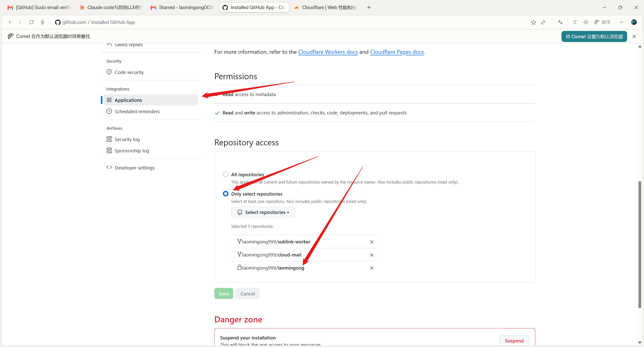Reload the current GitHub page
Screen dimensions: 644x347
click(x=31, y=22)
